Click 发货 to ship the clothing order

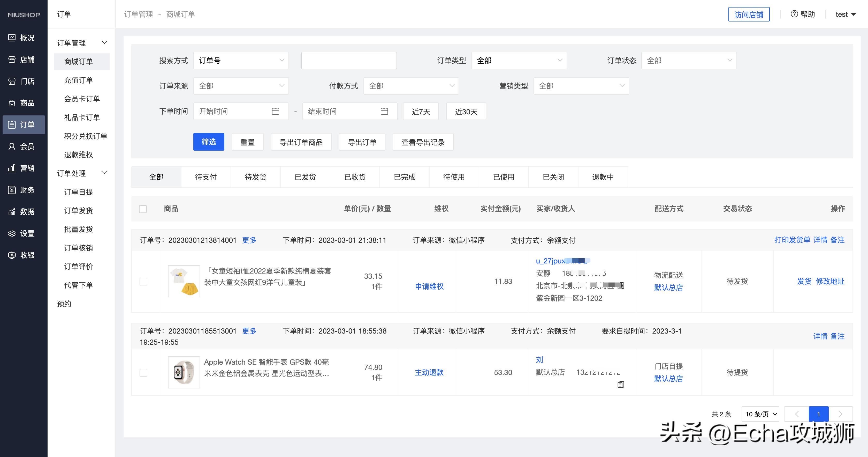(x=804, y=281)
